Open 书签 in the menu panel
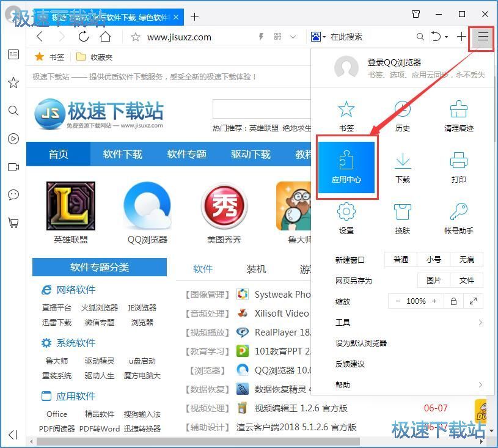 [346, 116]
